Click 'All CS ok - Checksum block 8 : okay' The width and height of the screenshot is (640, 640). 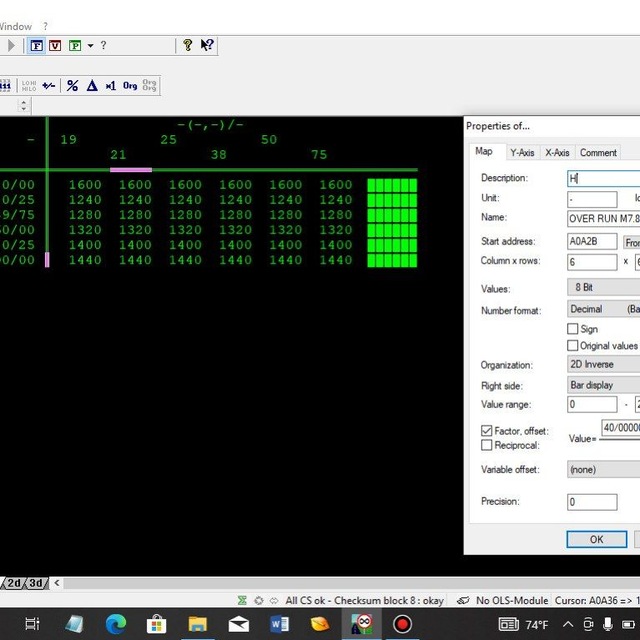click(364, 600)
